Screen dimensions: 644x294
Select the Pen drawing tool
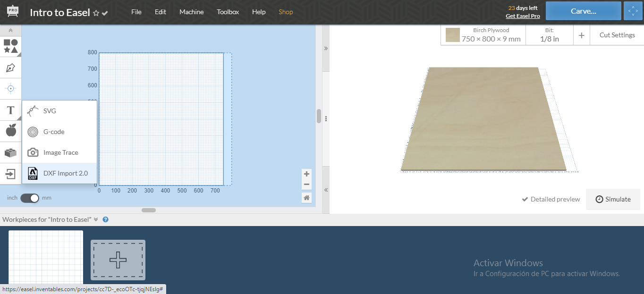[11, 67]
